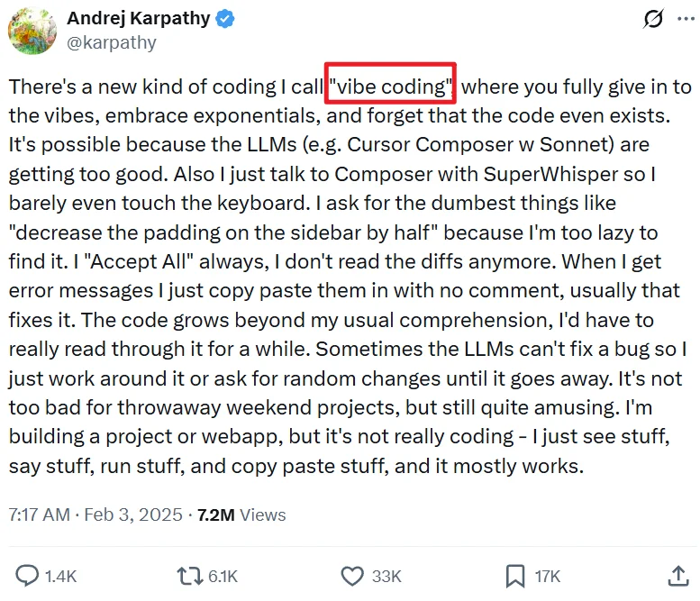Click the Grok slashed-circle icon
The image size is (700, 601).
coord(653,19)
